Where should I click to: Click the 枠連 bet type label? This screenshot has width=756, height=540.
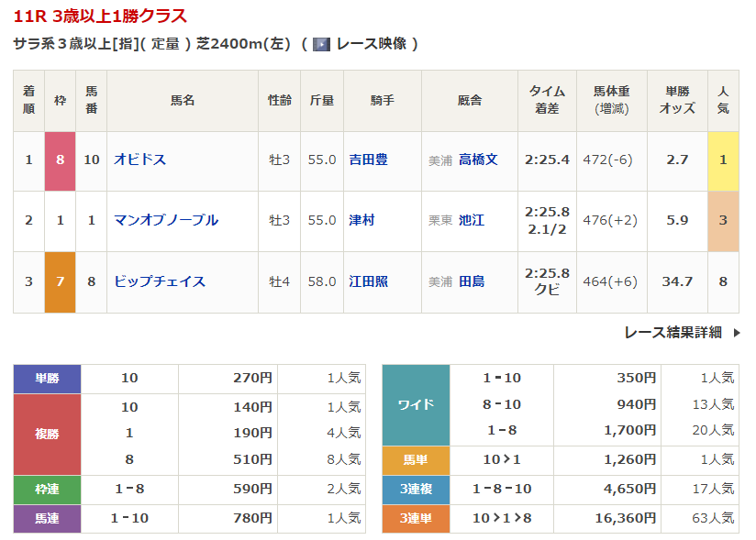(x=48, y=490)
